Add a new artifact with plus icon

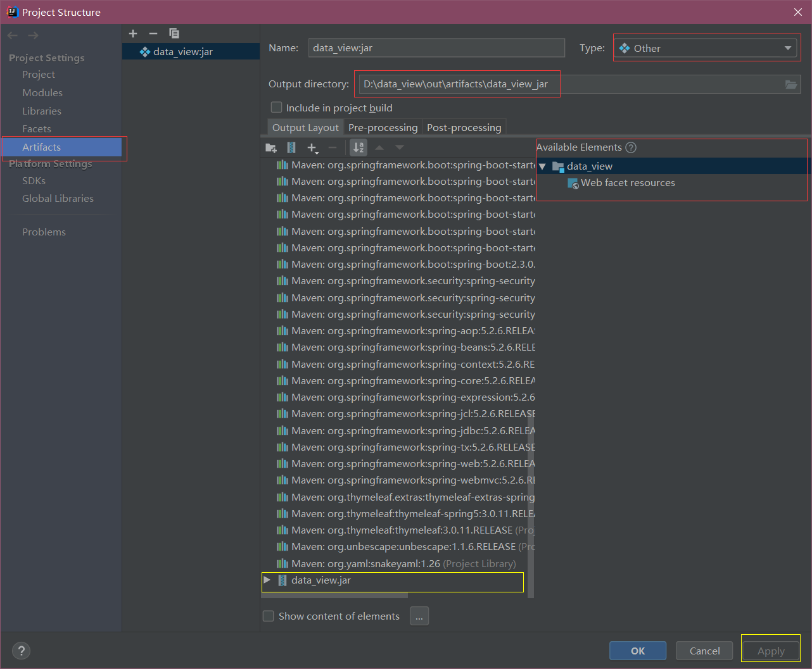[x=133, y=34]
